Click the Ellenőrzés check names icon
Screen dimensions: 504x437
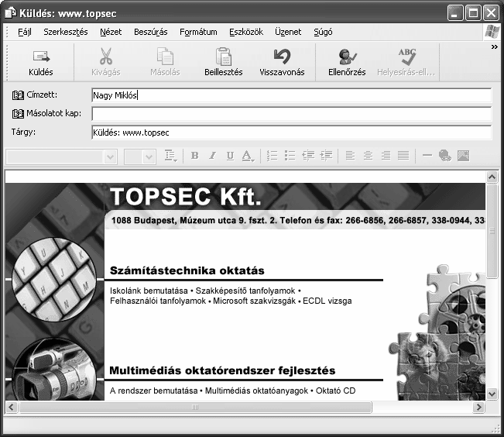pyautogui.click(x=347, y=57)
